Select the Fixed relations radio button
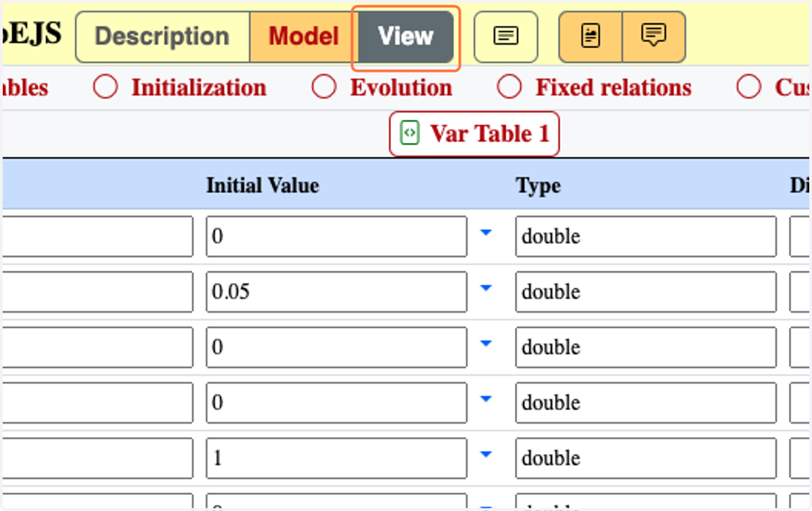Screen dimensions: 812x511 point(510,87)
